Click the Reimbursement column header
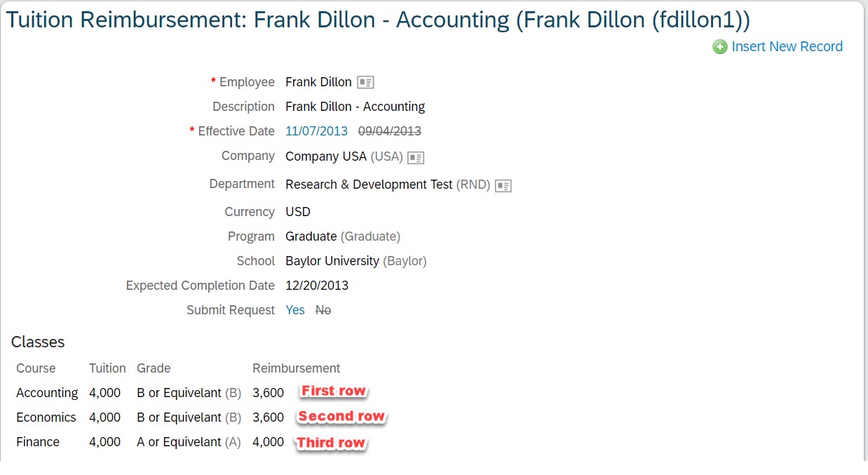868x475 pixels. [x=296, y=368]
